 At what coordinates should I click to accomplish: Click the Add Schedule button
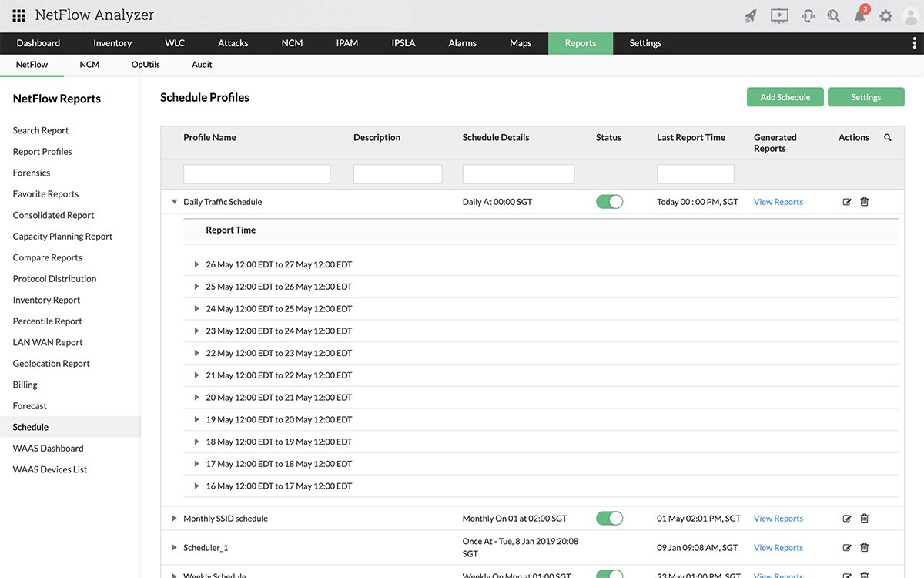point(785,97)
